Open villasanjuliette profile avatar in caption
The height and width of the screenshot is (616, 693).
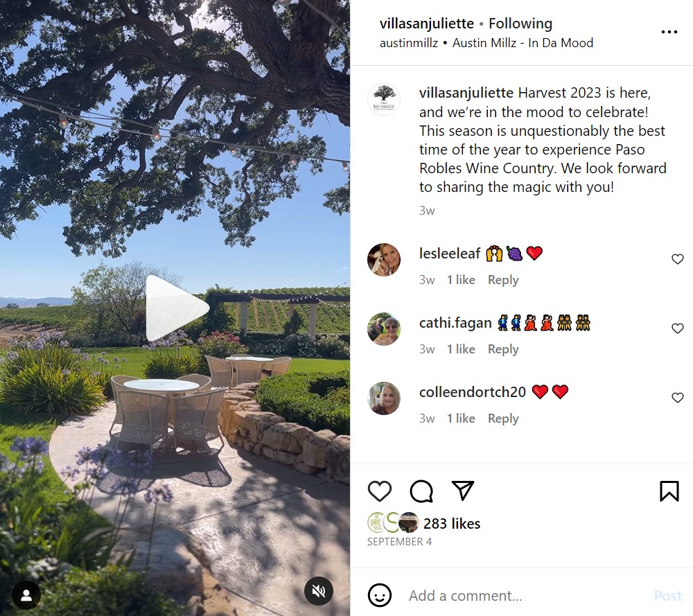point(384,99)
